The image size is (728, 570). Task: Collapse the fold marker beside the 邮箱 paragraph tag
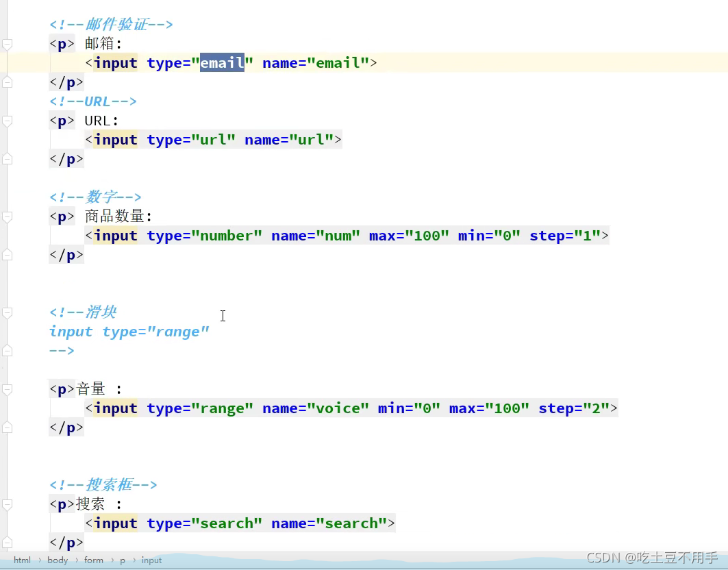pos(7,44)
